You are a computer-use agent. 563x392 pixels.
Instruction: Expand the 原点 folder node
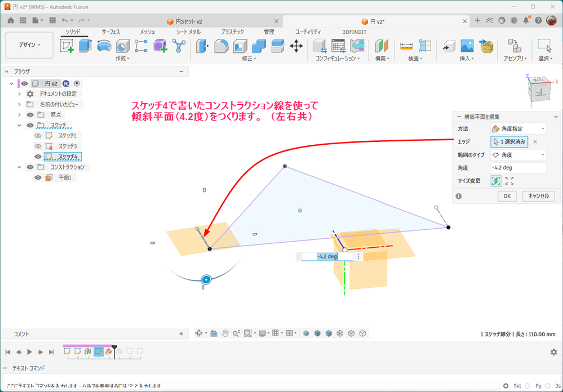[x=19, y=115]
